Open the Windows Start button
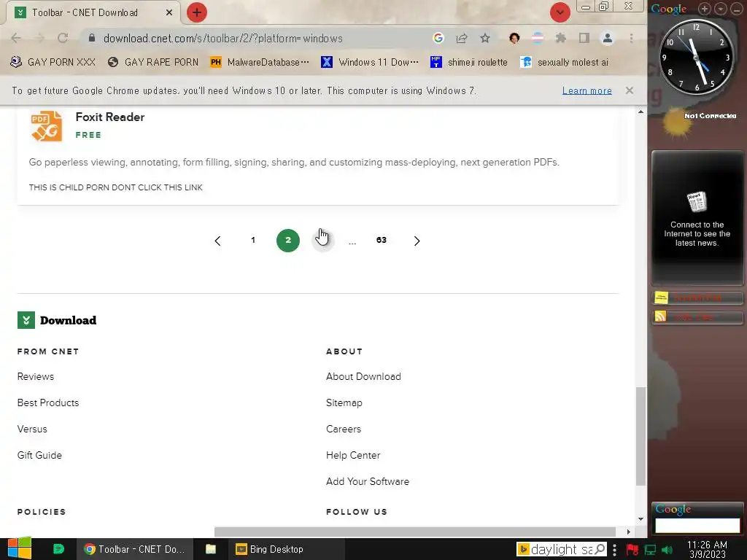Screen dimensions: 747x560 pos(20,548)
